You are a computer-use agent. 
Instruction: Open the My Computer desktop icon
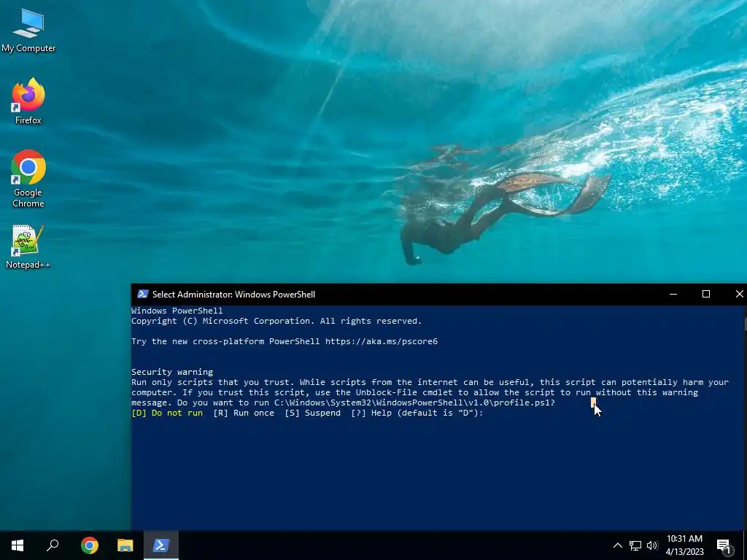click(x=28, y=31)
